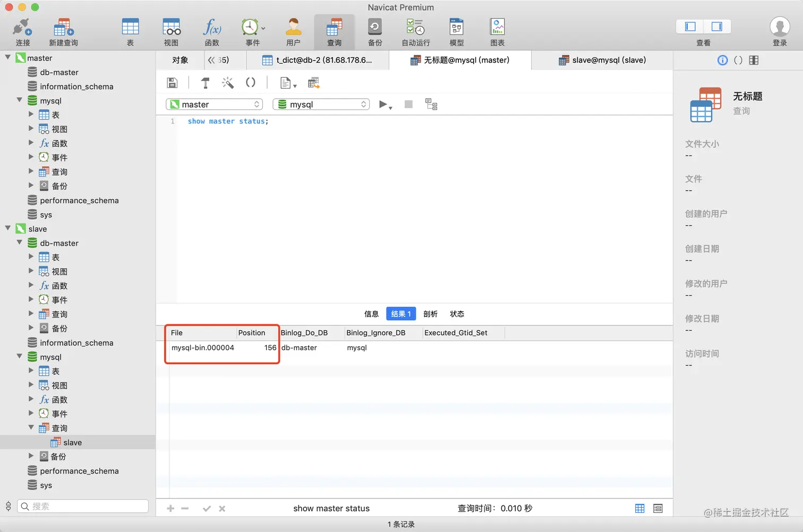The height and width of the screenshot is (532, 803).
Task: Switch the result to grid view
Action: point(640,509)
